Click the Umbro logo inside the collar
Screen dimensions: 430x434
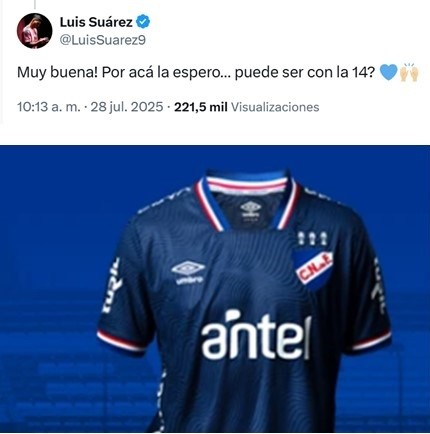251,210
